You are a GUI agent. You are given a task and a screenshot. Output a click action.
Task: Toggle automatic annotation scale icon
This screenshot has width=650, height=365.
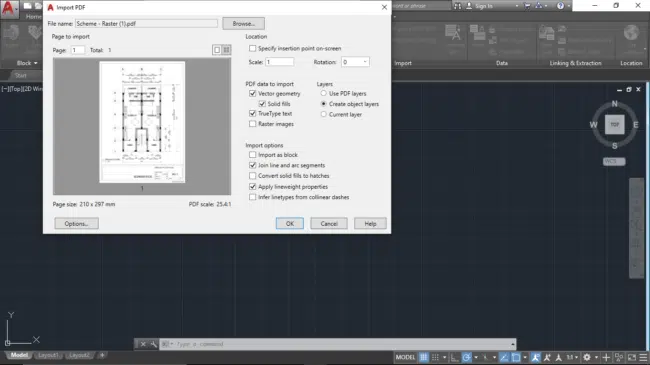point(547,357)
